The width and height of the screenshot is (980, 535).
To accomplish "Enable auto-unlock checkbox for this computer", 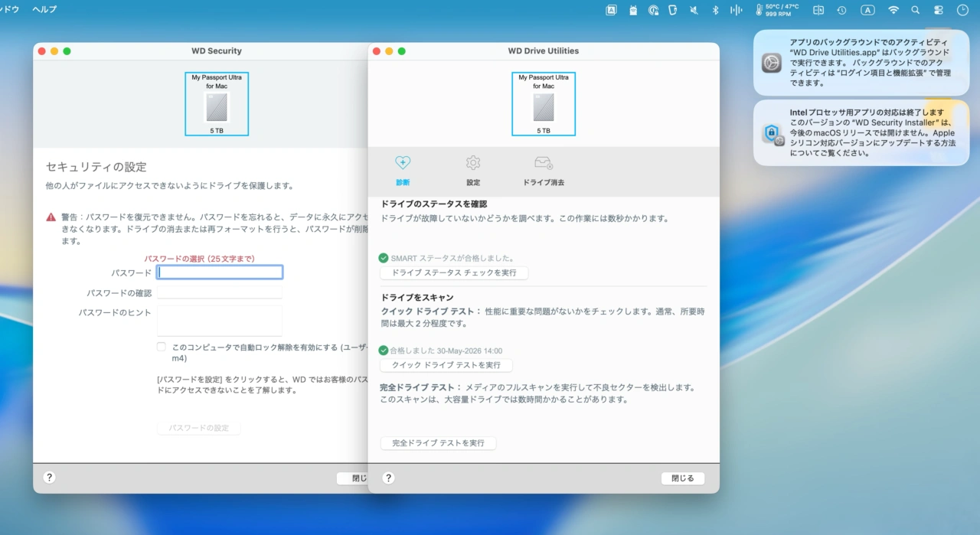I will pyautogui.click(x=162, y=347).
